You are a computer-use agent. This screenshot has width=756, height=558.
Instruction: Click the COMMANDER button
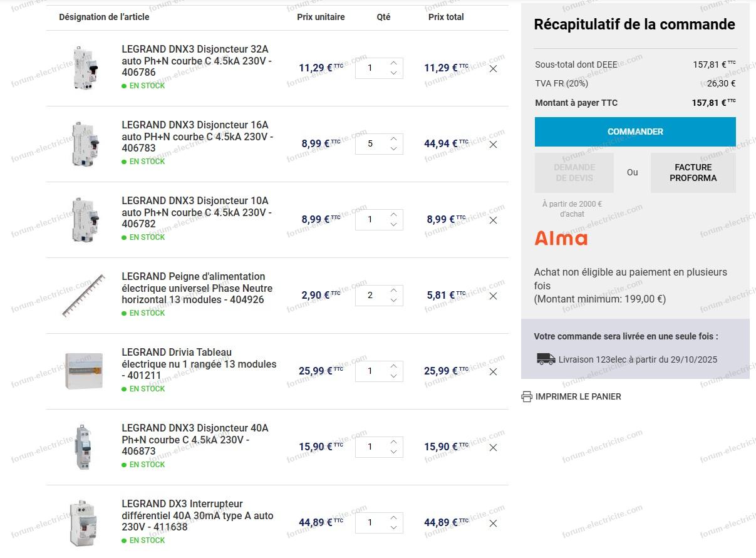point(635,132)
